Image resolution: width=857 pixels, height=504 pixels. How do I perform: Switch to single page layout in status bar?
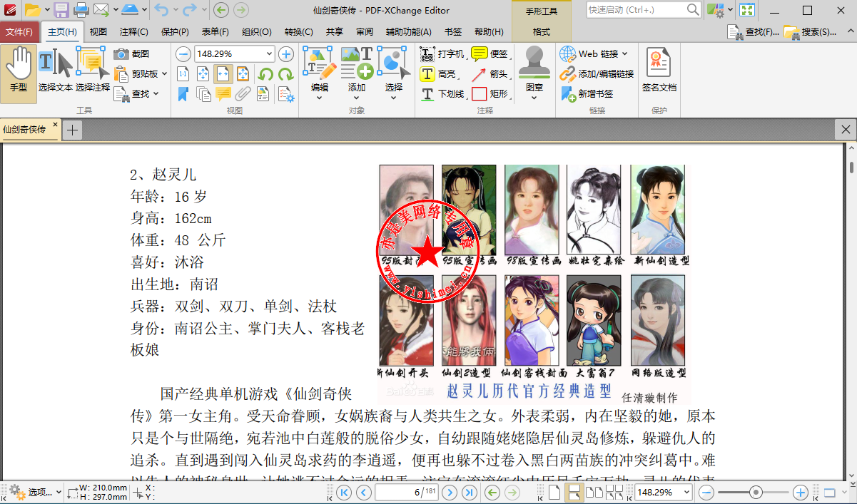click(x=554, y=492)
